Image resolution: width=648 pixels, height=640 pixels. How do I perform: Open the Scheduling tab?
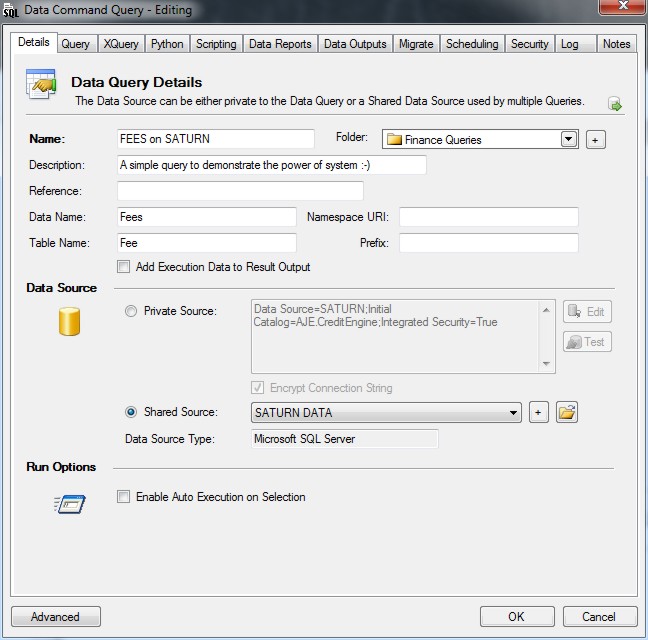pyautogui.click(x=471, y=44)
